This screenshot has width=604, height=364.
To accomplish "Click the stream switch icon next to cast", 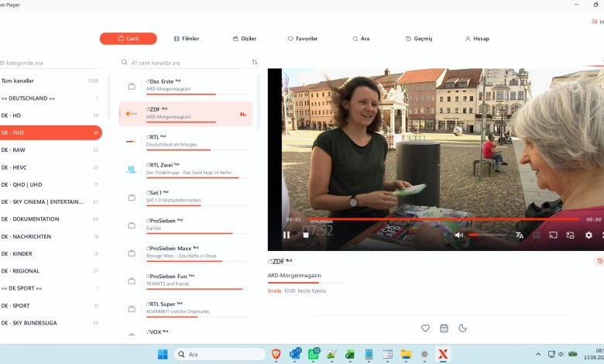I will coord(570,235).
